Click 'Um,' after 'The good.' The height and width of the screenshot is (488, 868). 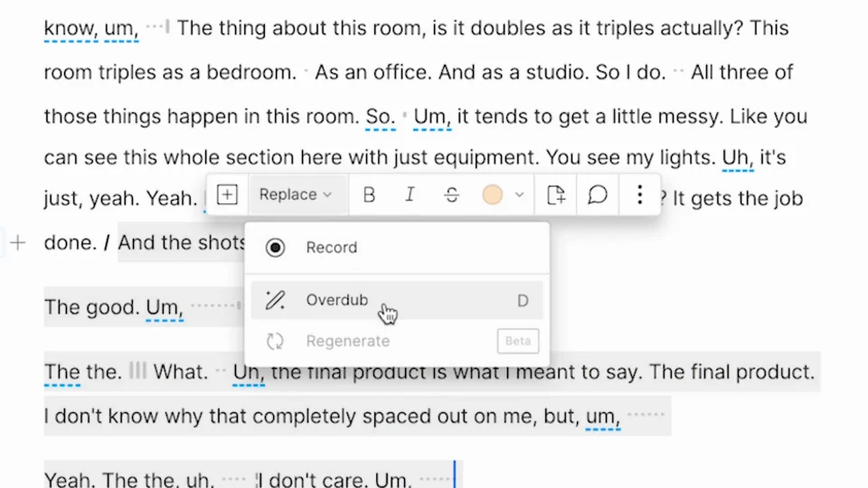[x=165, y=307]
